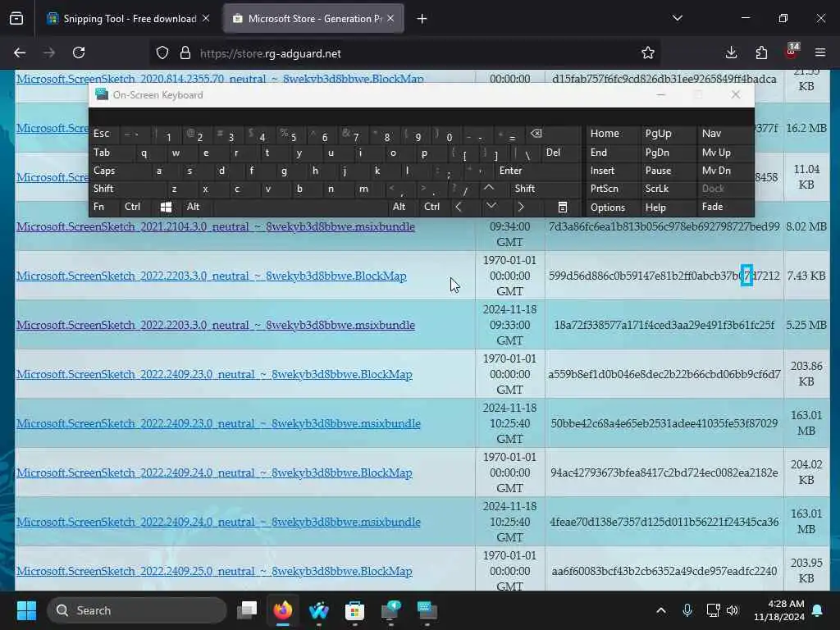This screenshot has width=840, height=630.
Task: Tap the left arrow key on the On-Screen Keyboard
Action: 459,207
